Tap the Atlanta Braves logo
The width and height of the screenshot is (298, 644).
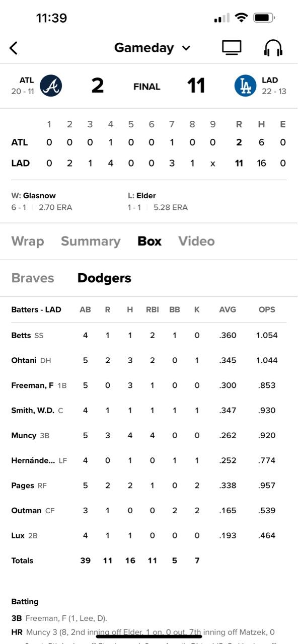[50, 86]
